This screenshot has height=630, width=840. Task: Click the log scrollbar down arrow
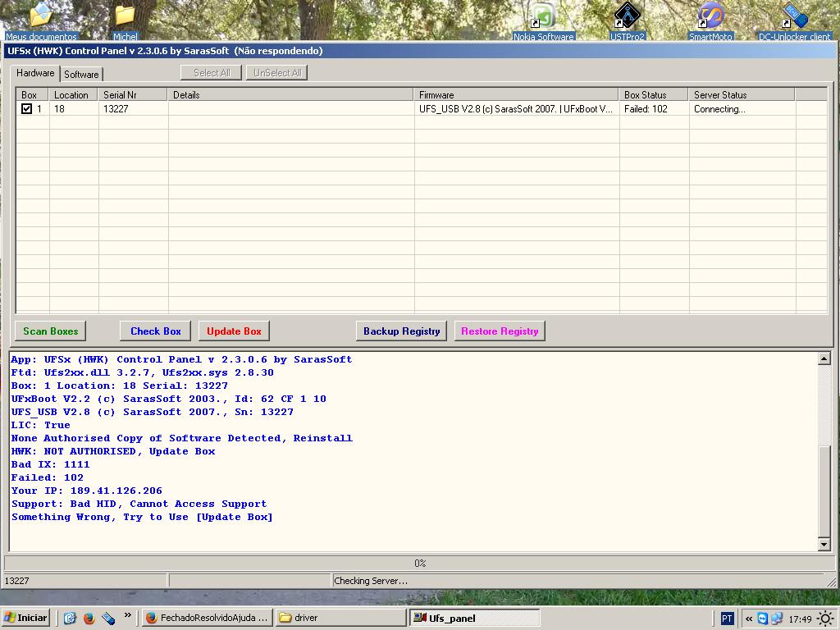click(x=824, y=545)
